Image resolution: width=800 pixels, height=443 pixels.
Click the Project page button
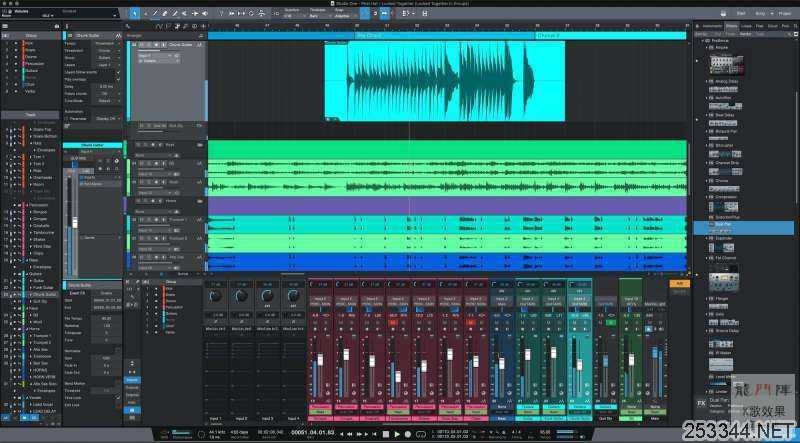click(785, 13)
